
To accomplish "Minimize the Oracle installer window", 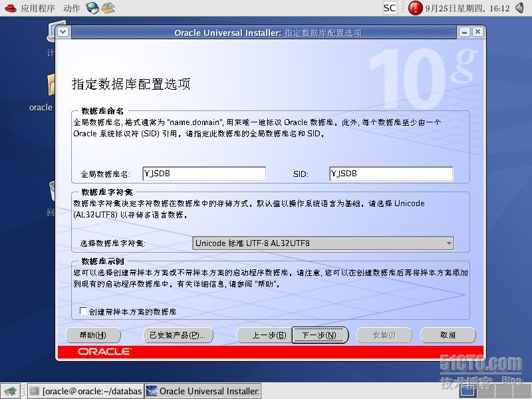I will pos(464,32).
